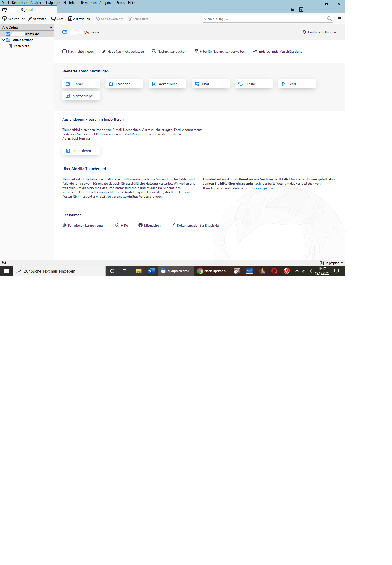Open the Alle Ordner folder view dropdown
Viewport: 392px width, 565px height.
pyautogui.click(x=27, y=27)
